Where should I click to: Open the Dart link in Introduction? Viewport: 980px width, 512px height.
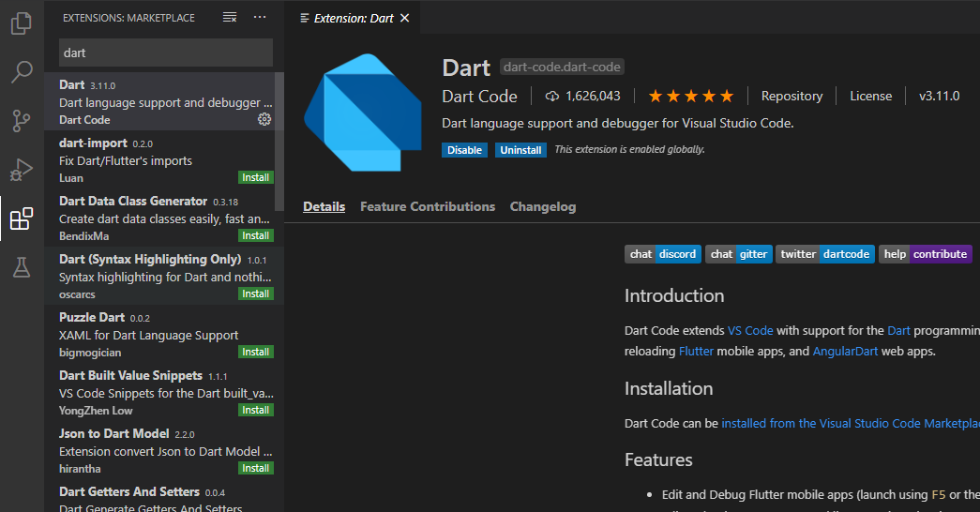898,330
